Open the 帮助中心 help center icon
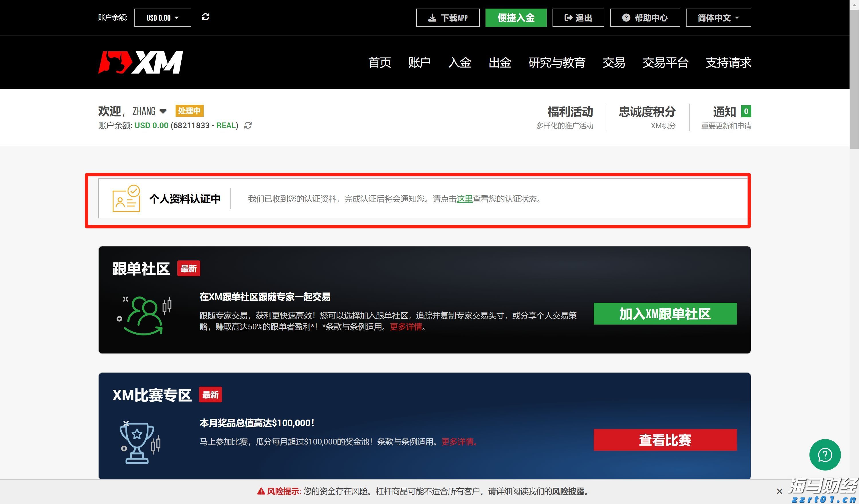The height and width of the screenshot is (504, 859). pos(627,17)
